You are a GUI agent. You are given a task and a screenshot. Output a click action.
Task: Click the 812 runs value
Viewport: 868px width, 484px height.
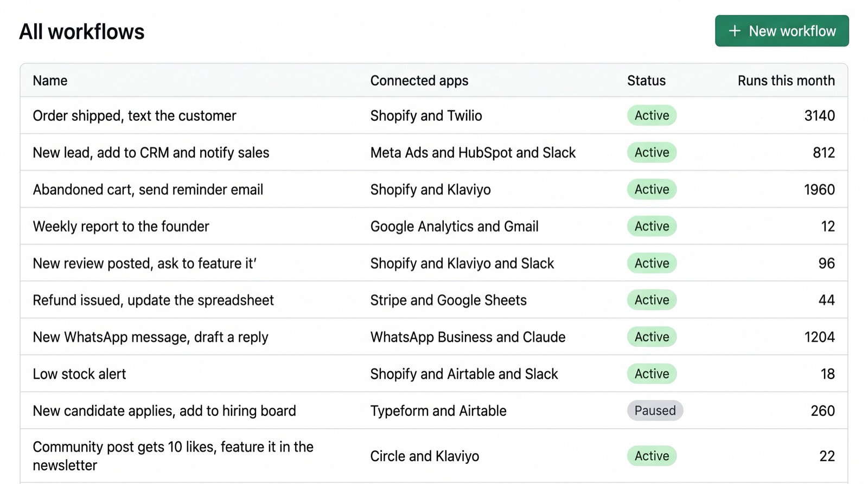824,152
